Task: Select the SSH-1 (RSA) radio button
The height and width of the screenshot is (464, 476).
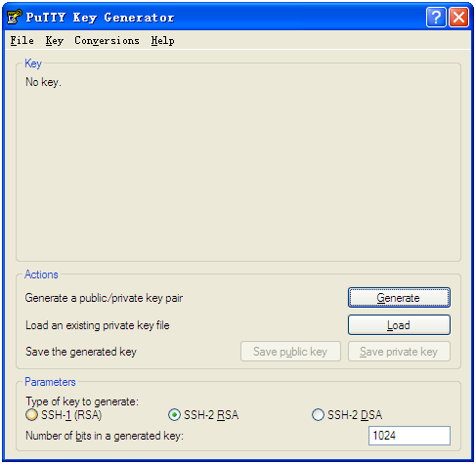Action: click(31, 415)
